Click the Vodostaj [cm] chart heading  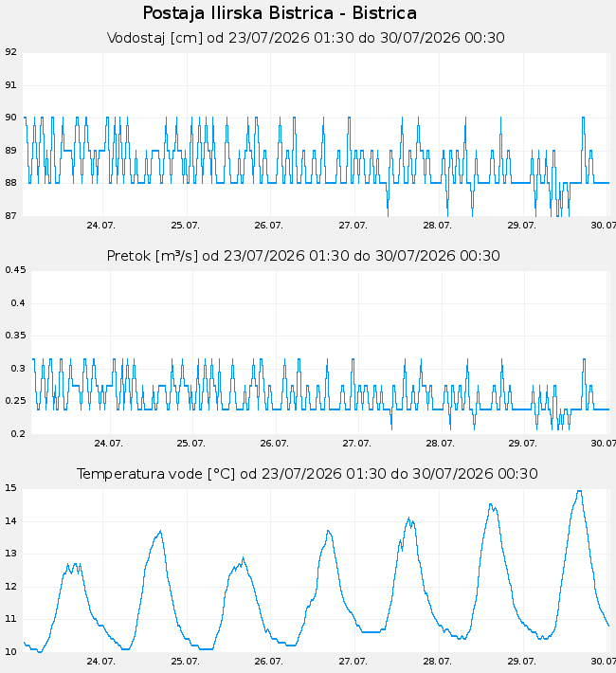(306, 38)
